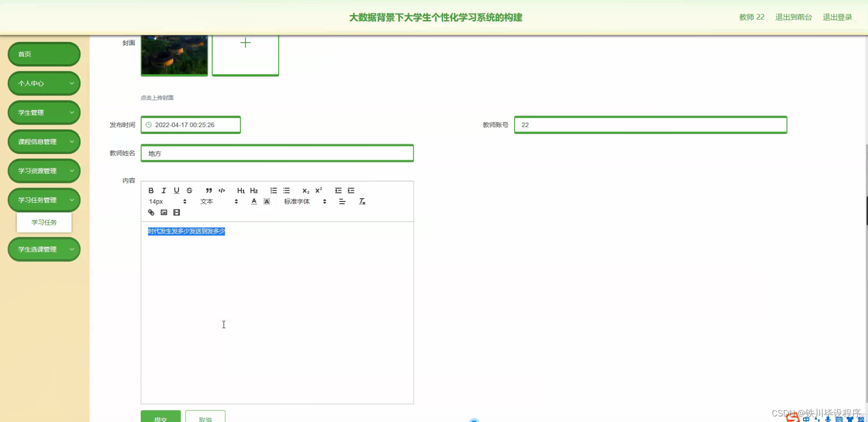This screenshot has height=422, width=868.
Task: Insert a code block
Action: 221,190
